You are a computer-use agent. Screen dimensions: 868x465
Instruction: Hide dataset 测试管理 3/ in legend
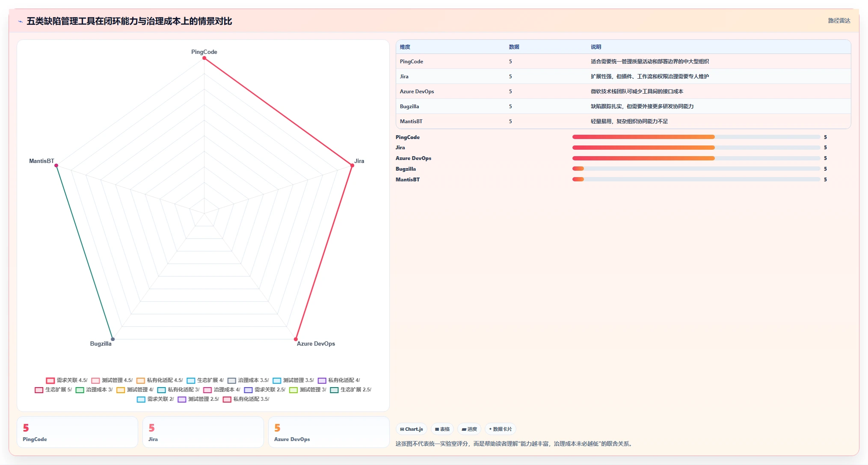click(x=308, y=390)
